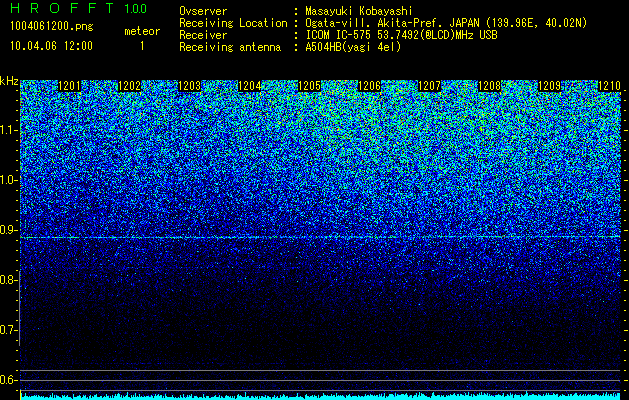Select receiver text ICOM IC-575 53.7492 MHz USB

coord(402,35)
